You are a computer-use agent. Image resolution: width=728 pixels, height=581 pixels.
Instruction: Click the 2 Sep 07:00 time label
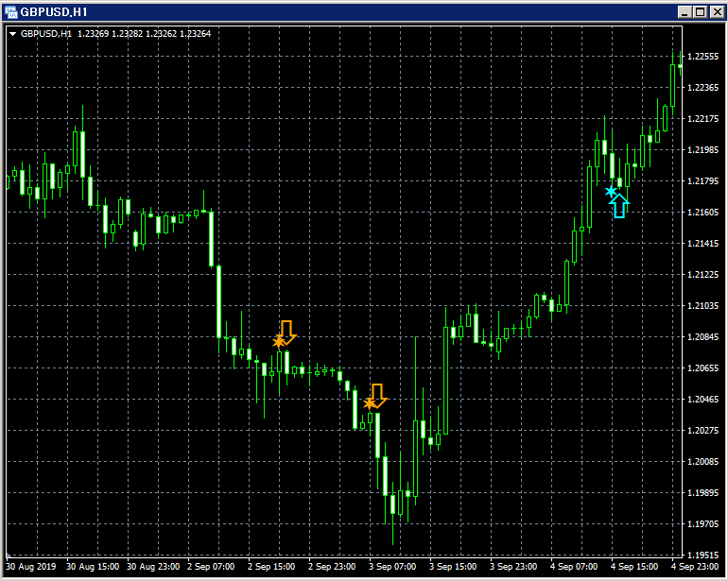(x=211, y=567)
